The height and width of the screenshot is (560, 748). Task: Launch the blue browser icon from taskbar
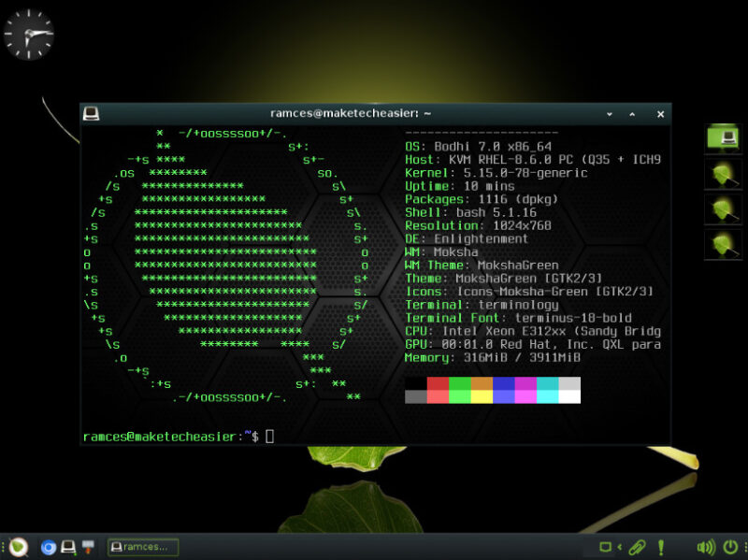(x=49, y=548)
